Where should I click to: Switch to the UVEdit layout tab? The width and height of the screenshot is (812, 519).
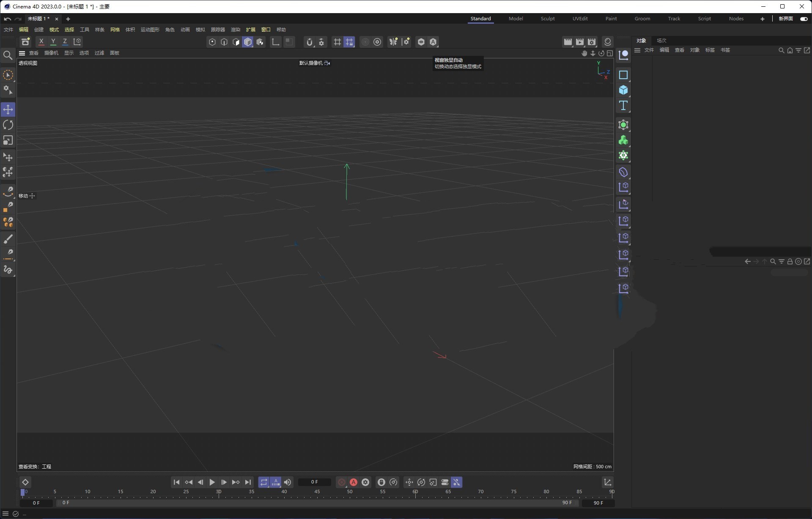(x=580, y=19)
